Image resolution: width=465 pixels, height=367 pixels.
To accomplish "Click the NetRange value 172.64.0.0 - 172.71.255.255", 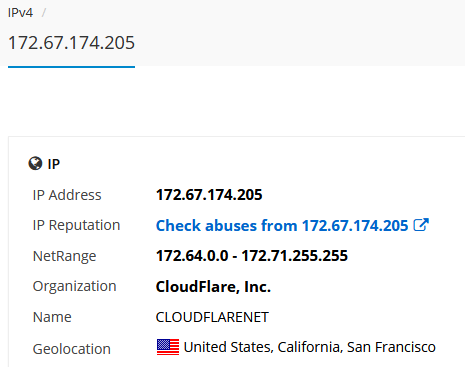I will click(252, 256).
